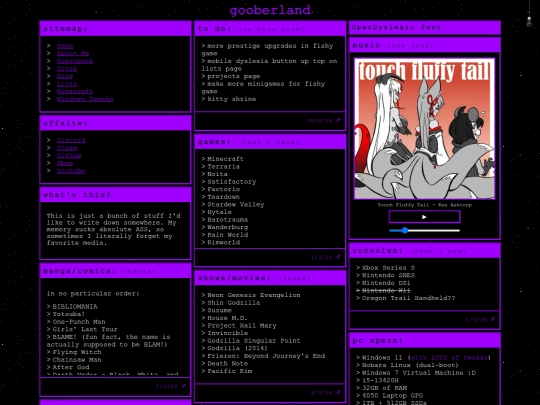Click 'Touch Fluffy Tail - Ken Ashcorp' caption
Image resolution: width=540 pixels, height=405 pixels.
pos(424,205)
